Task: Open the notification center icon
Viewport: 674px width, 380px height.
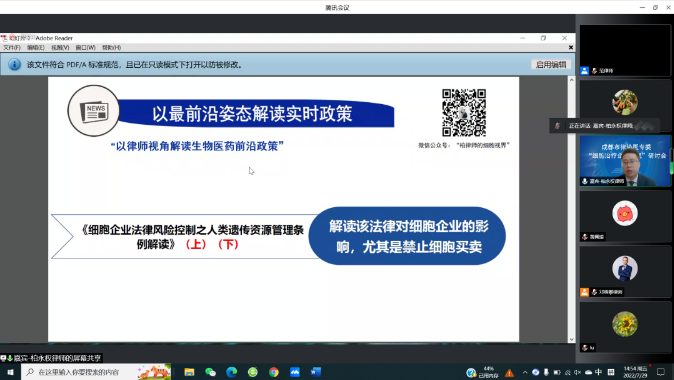Action: pos(662,372)
